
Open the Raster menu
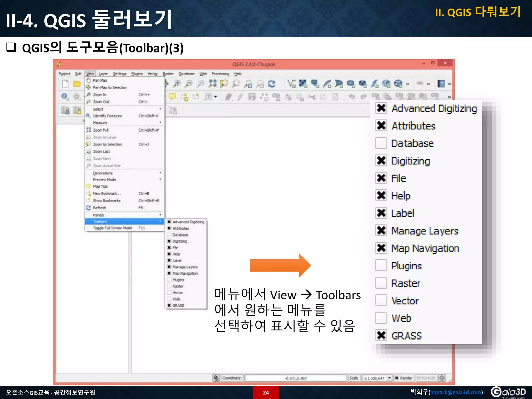168,74
